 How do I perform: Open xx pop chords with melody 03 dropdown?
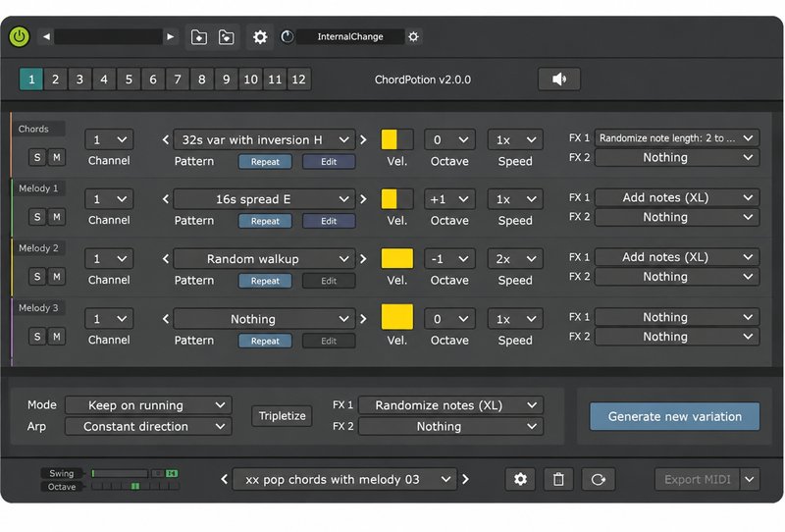coord(345,479)
